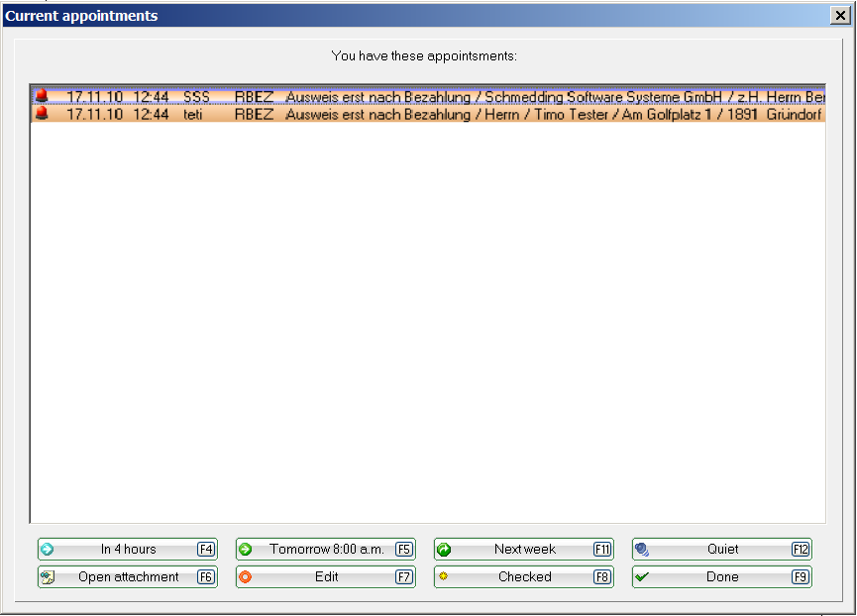
Task: Select the Timo Tester appointment text
Action: [x=553, y=114]
